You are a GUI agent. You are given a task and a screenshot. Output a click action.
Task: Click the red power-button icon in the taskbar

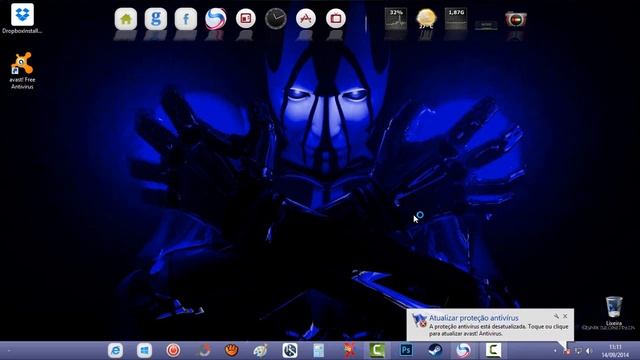click(173, 350)
